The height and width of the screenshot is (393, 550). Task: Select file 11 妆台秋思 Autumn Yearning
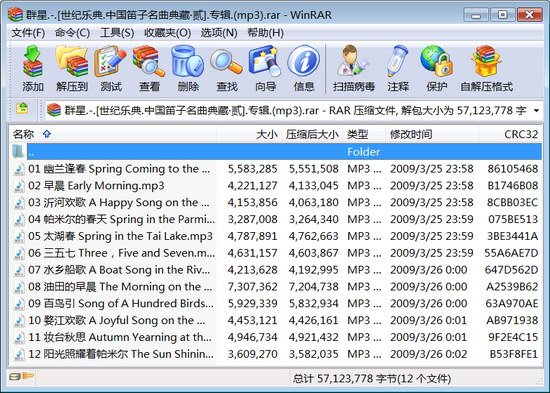point(120,337)
